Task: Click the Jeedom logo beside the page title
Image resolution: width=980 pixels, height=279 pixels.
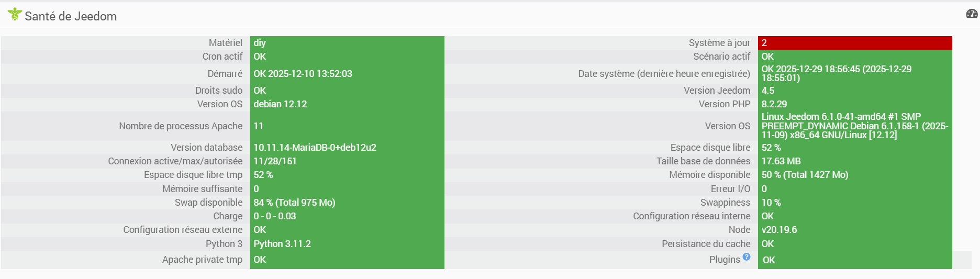Action: (15, 14)
